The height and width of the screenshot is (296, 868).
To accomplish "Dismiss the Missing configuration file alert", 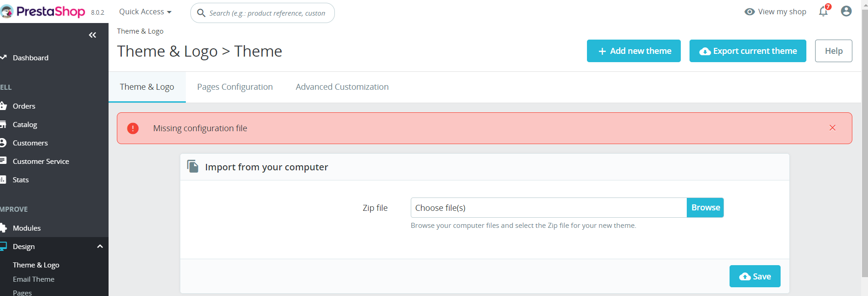I will tap(832, 128).
